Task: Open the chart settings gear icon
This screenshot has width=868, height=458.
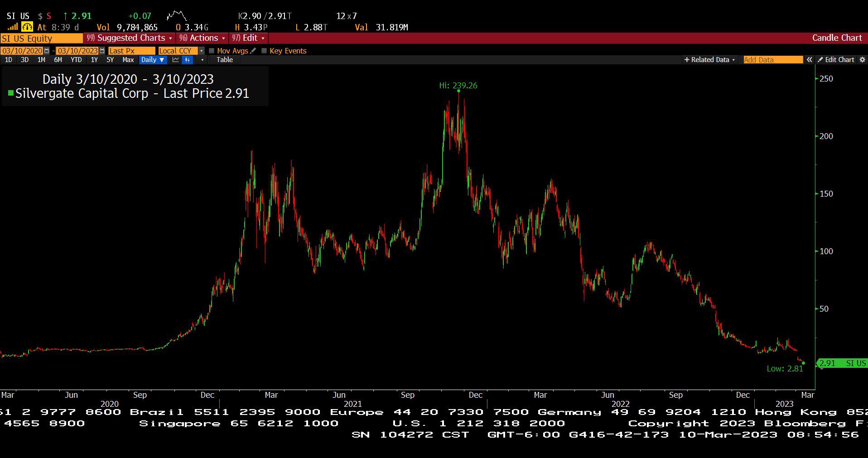Action: 862,60
